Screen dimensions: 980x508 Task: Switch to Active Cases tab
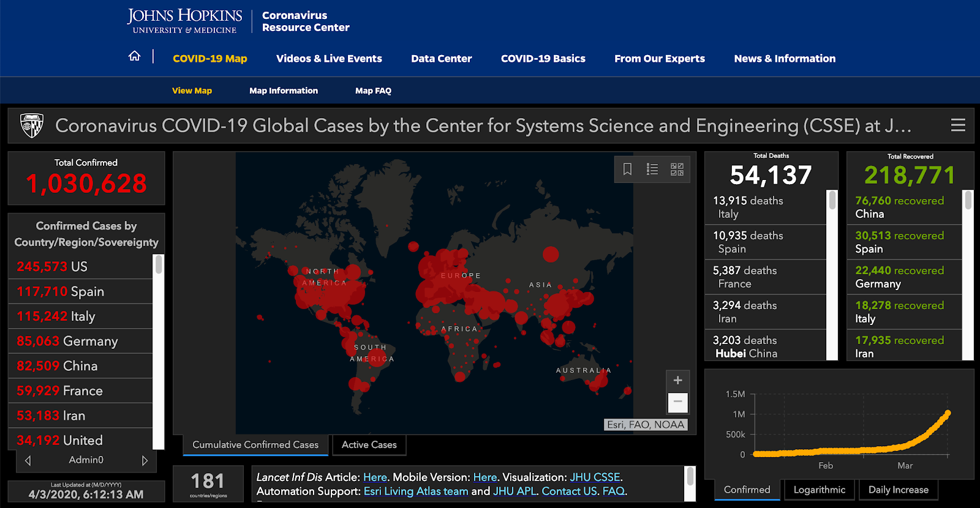point(369,445)
